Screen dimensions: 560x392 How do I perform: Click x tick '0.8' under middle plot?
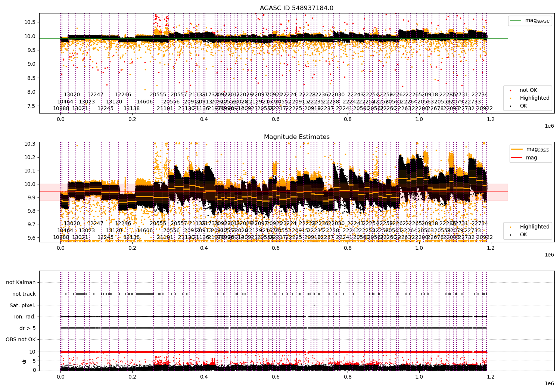click(347, 248)
